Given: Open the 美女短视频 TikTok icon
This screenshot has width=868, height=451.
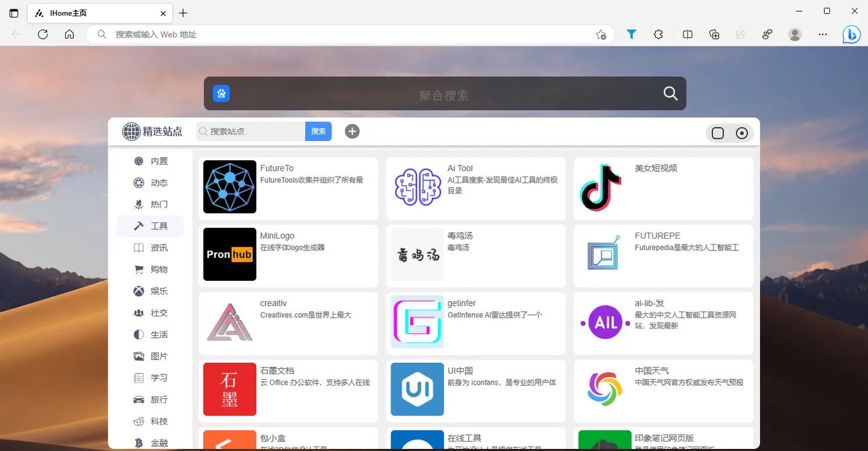Looking at the screenshot, I should click(604, 187).
